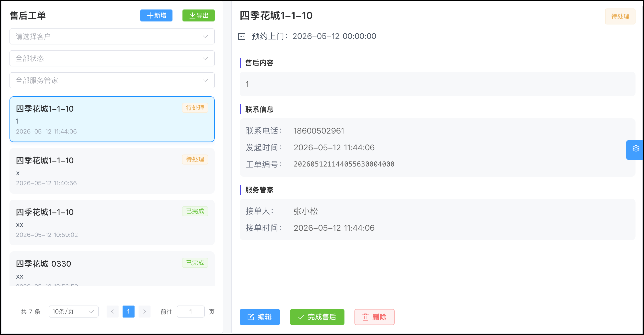Click the 删除 delete button
Screen dimensions: 644x335
pos(374,317)
